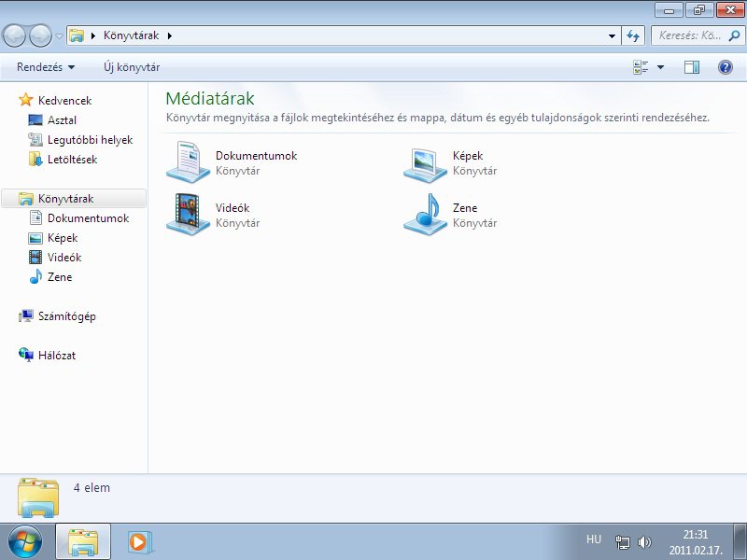Click the Letöltések folder icon
The image size is (747, 560).
(x=35, y=159)
